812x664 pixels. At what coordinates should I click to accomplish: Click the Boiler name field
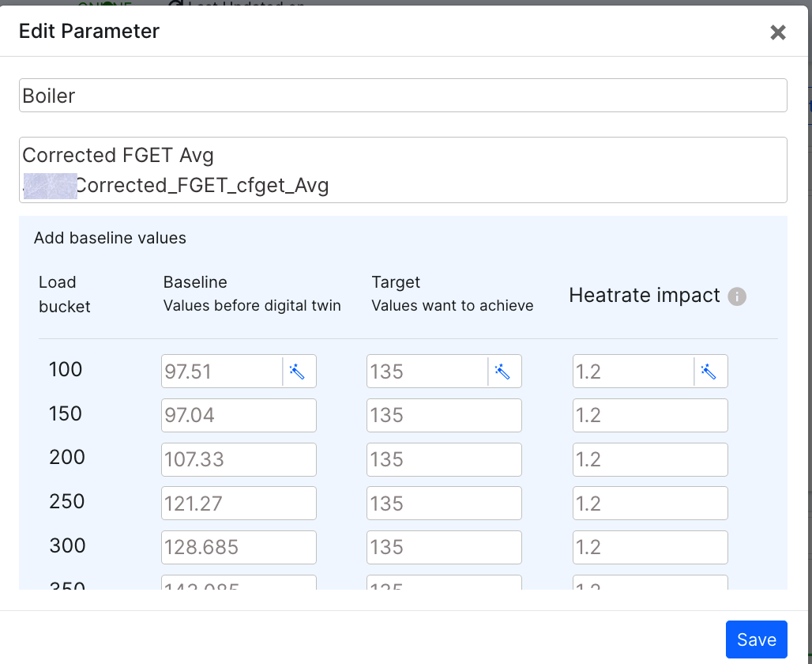(x=403, y=96)
